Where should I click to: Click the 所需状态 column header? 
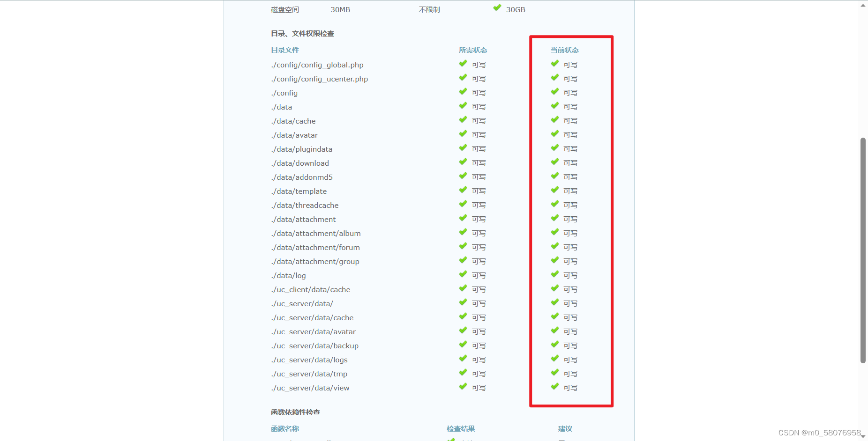(473, 50)
